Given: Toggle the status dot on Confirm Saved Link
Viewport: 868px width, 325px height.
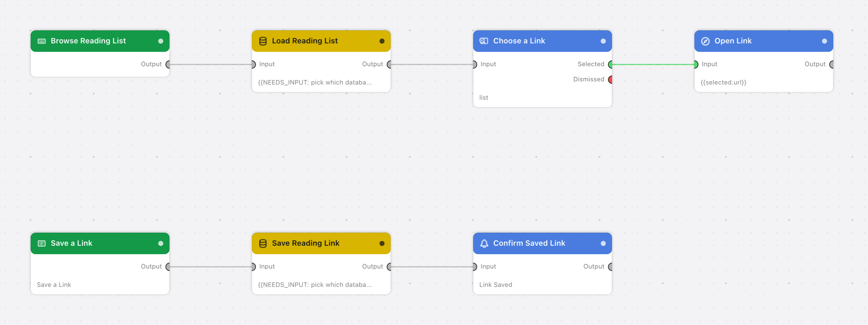Looking at the screenshot, I should (603, 243).
